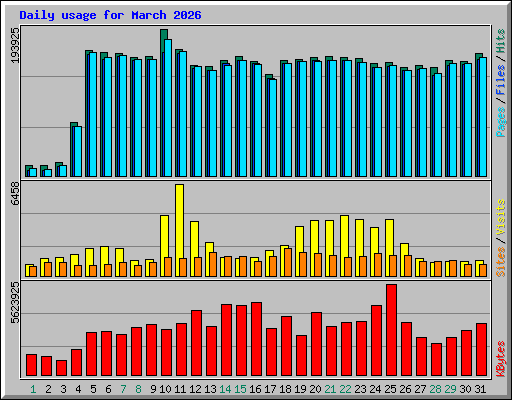Select the cyan pages bar for day 17
This screenshot has width=512, height=400.
pos(273,128)
